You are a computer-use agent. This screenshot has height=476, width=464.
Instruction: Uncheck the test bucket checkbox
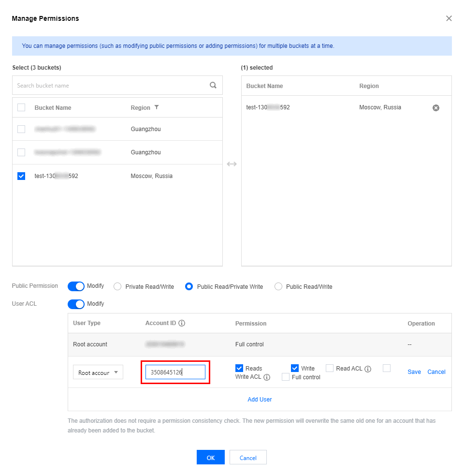pyautogui.click(x=21, y=176)
